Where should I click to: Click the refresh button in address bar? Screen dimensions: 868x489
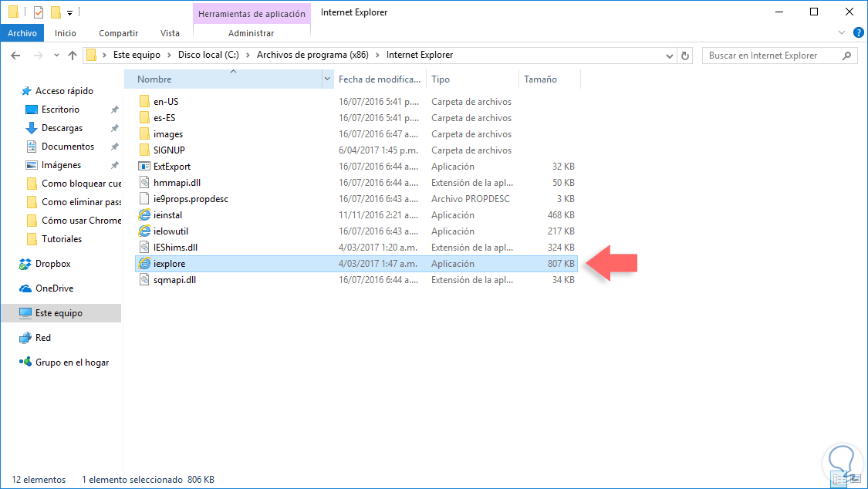coord(685,56)
